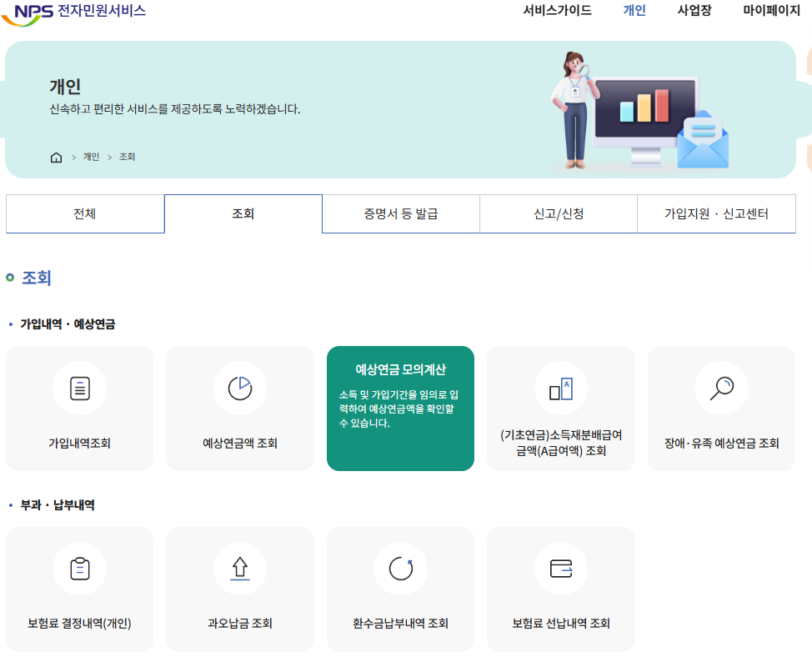Image resolution: width=812 pixels, height=657 pixels.
Task: Click the (기초연금)소득재분배급여금액 조회 icon
Action: [x=561, y=387]
